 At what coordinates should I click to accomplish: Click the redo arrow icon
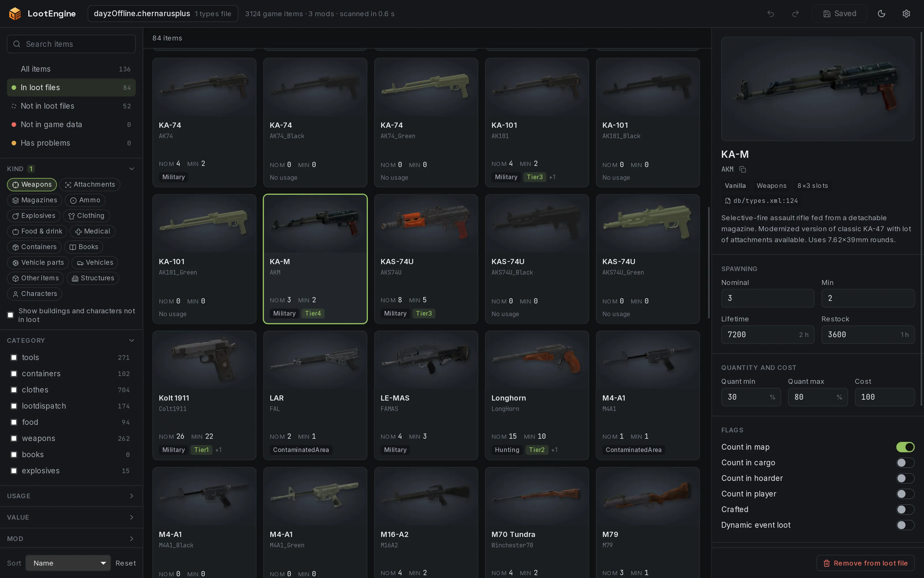coord(795,14)
